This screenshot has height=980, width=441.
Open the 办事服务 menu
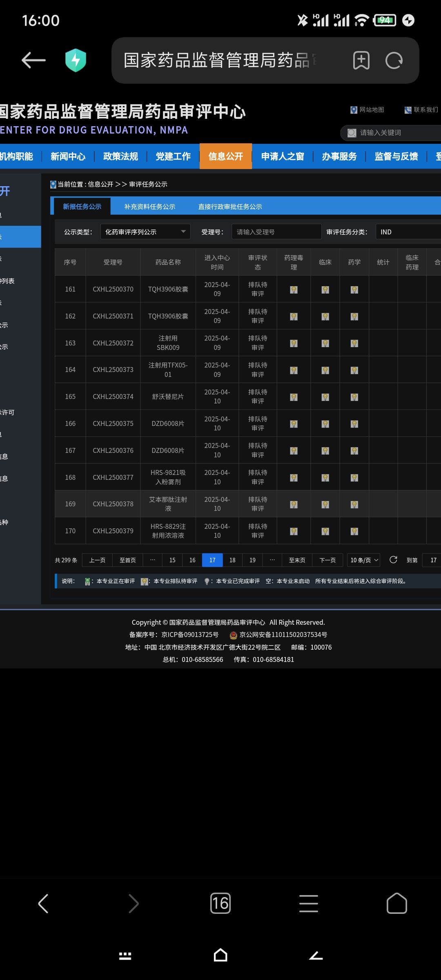339,156
